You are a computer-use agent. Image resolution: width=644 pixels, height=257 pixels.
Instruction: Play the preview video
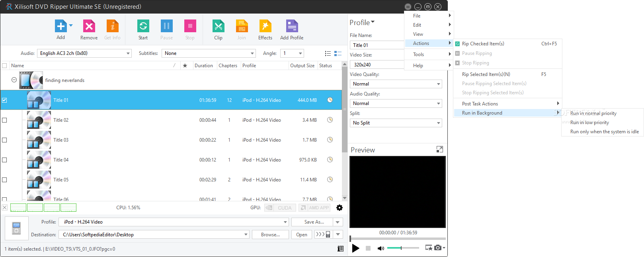tap(356, 248)
